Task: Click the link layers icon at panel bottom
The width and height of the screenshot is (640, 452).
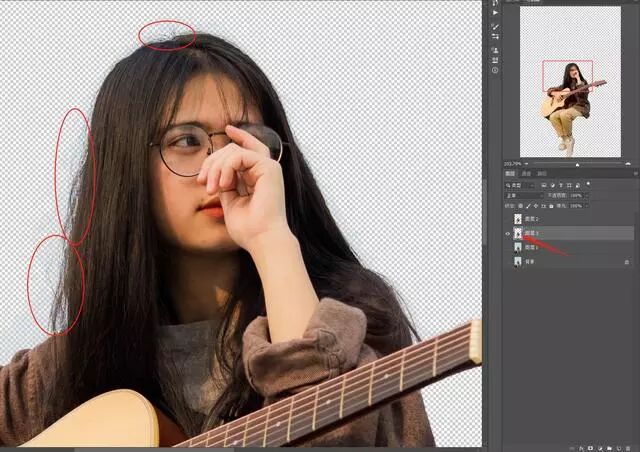Action: tap(572, 448)
